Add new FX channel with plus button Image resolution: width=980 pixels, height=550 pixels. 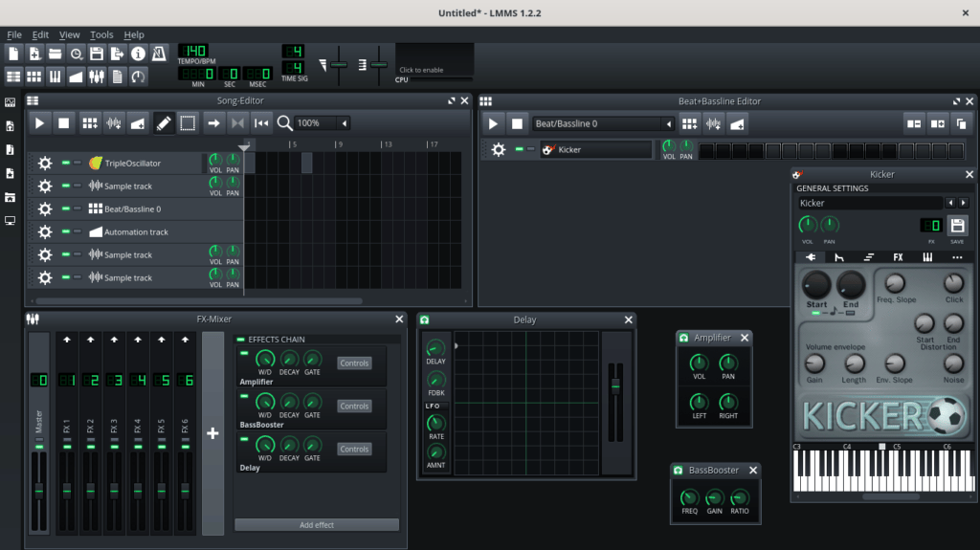[212, 433]
